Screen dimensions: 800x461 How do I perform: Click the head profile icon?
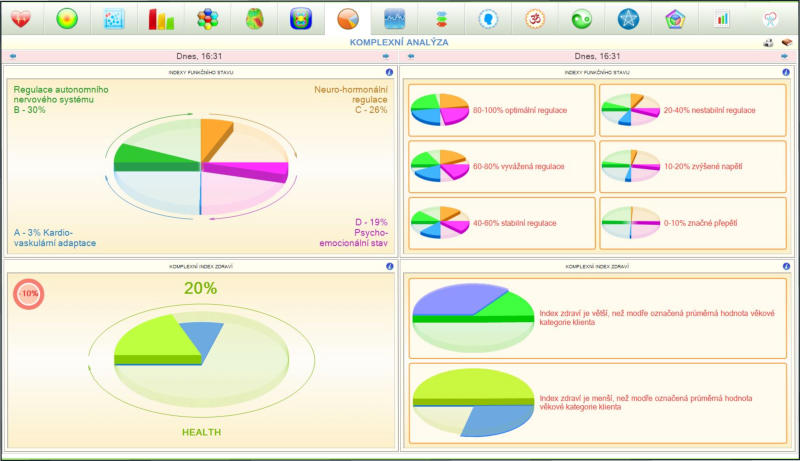488,18
